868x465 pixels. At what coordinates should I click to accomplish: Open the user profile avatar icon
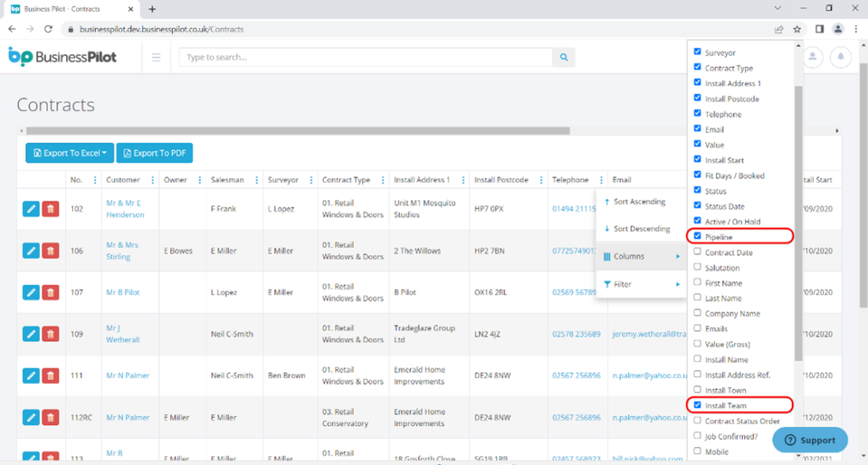tap(813, 58)
